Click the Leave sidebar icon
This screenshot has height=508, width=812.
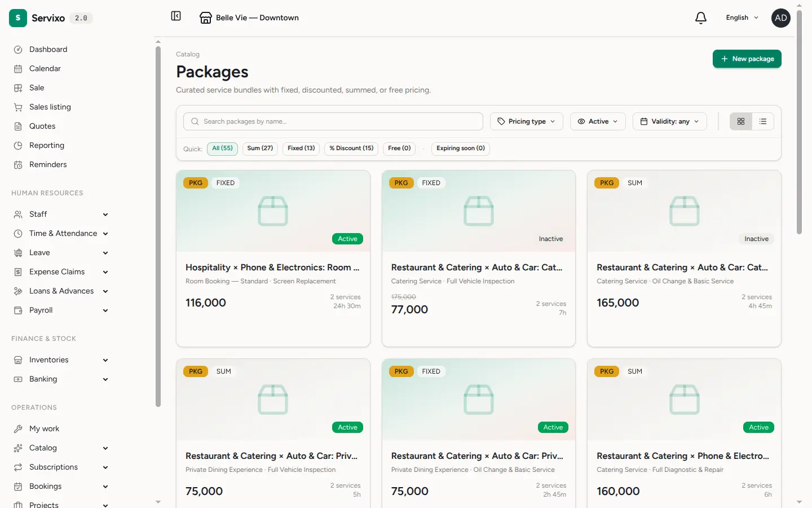pyautogui.click(x=18, y=253)
